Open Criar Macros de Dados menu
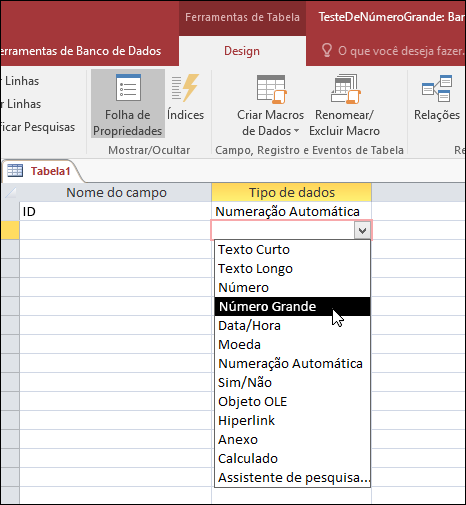This screenshot has width=466, height=505. coord(270,104)
